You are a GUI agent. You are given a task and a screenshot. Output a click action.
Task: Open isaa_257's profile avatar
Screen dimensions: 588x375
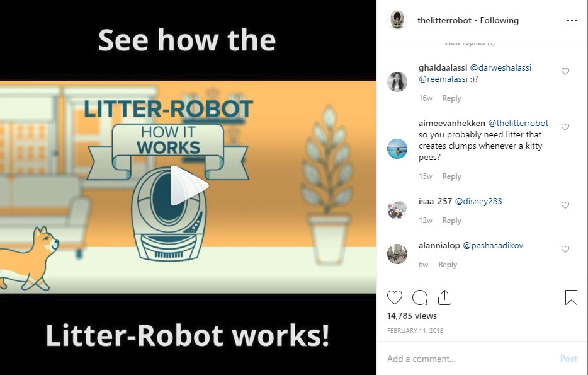397,210
